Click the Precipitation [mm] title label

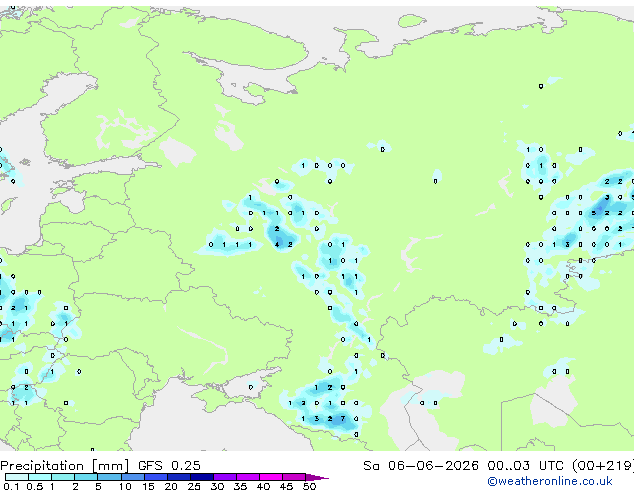pyautogui.click(x=65, y=466)
